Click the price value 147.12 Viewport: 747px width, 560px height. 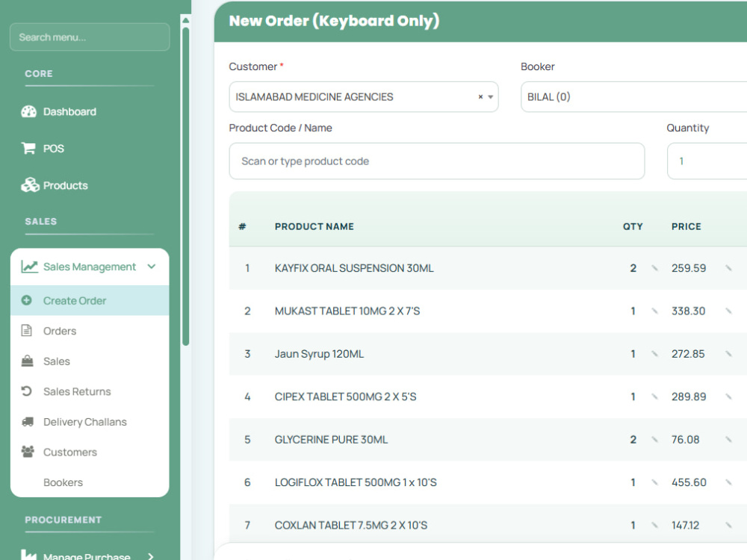pos(686,525)
